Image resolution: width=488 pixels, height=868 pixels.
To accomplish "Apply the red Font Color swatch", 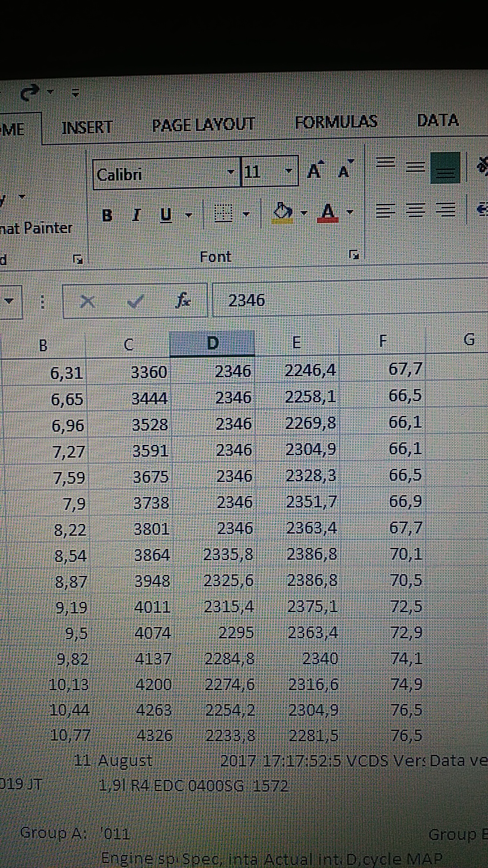I will tap(328, 212).
